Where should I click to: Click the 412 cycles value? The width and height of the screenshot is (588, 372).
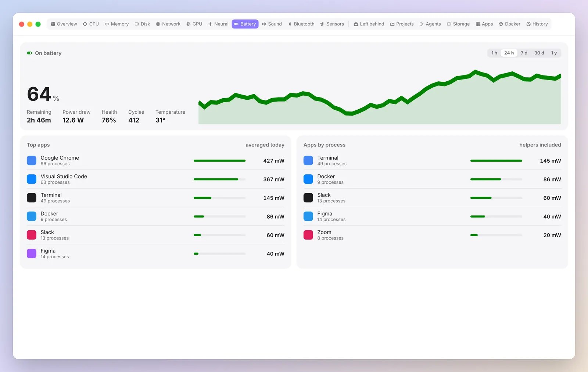pyautogui.click(x=134, y=120)
